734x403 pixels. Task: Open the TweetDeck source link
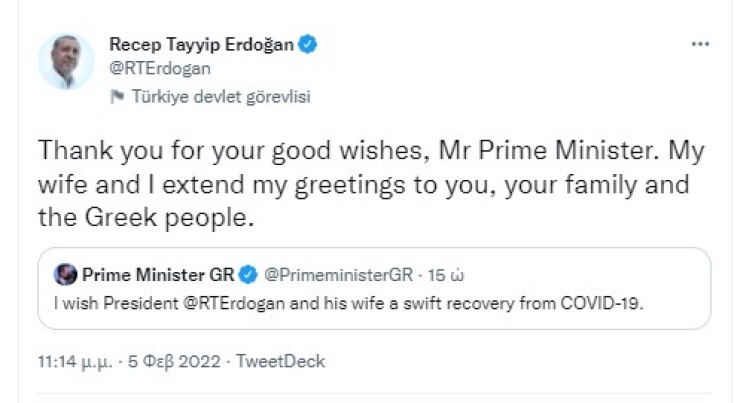pyautogui.click(x=280, y=361)
